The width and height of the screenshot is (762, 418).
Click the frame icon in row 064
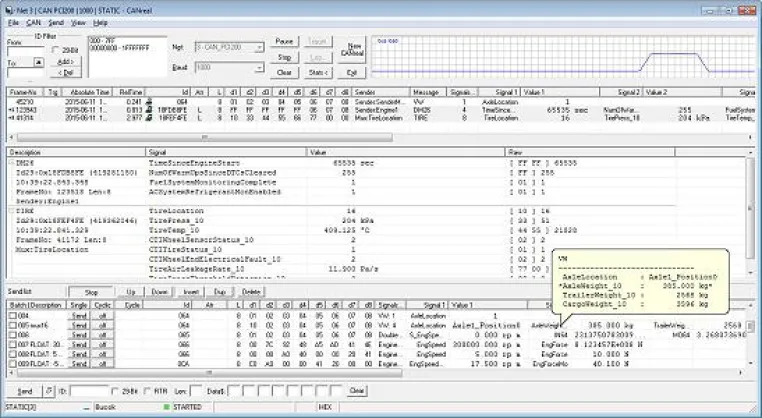(x=149, y=102)
